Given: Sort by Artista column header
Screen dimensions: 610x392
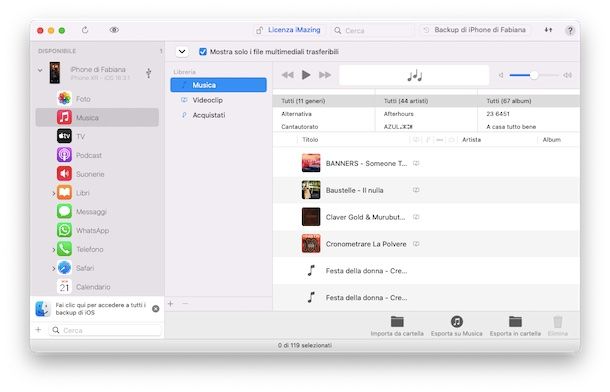Looking at the screenshot, I should pos(472,140).
